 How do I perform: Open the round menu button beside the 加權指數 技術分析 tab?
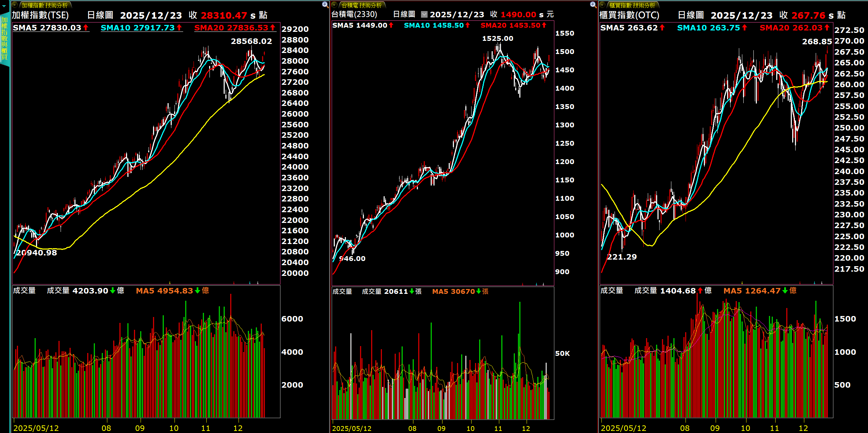coord(15,5)
